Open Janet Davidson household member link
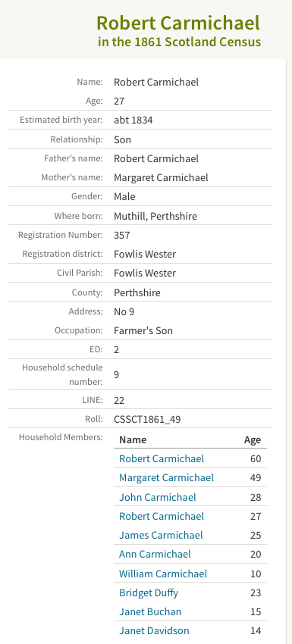This screenshot has height=644, width=292. 154,630
